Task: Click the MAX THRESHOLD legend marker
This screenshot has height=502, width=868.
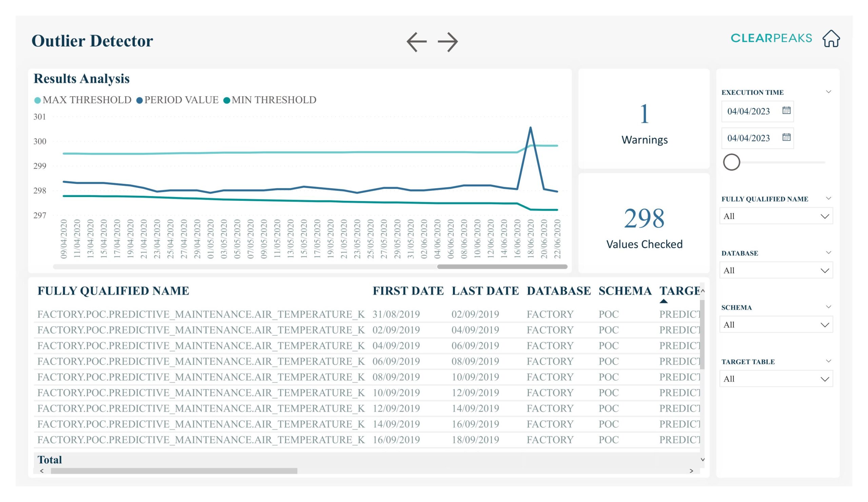Action: pyautogui.click(x=38, y=100)
